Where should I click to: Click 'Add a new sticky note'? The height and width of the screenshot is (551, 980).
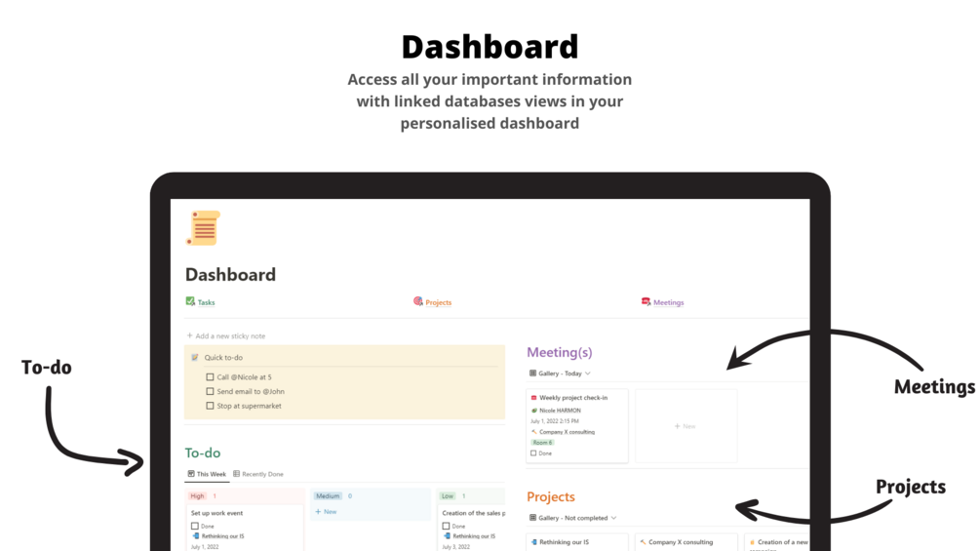coord(226,335)
